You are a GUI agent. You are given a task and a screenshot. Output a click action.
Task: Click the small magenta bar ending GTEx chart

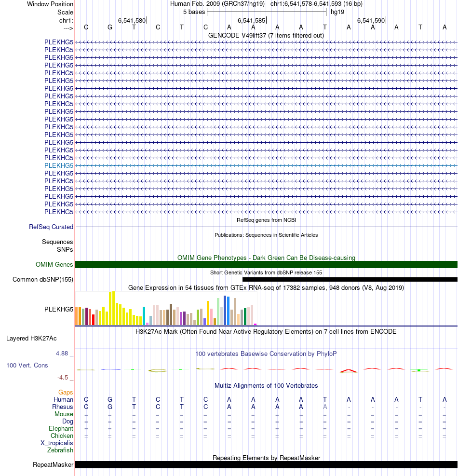point(255,325)
